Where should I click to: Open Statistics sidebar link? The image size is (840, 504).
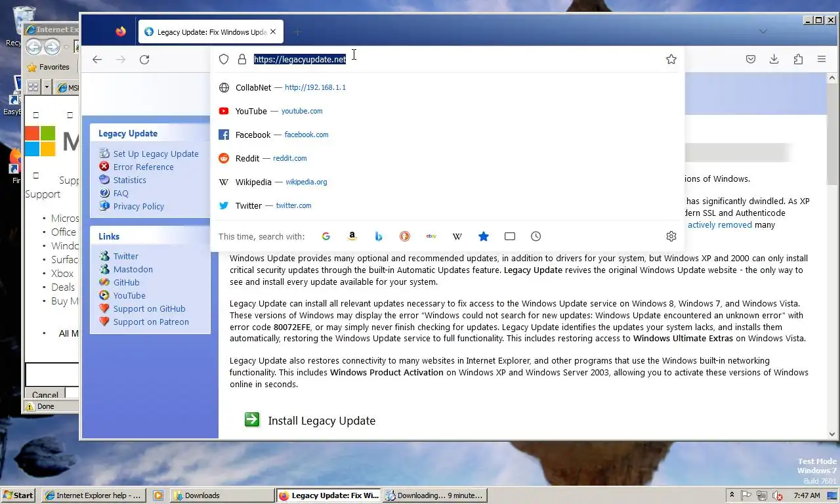coord(129,180)
